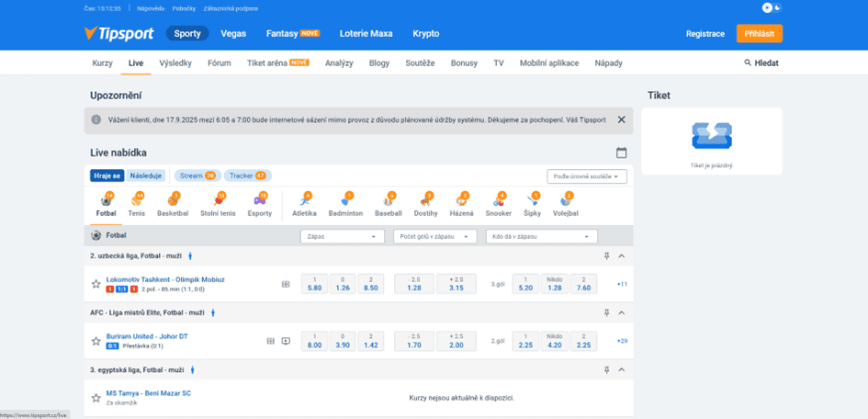The image size is (868, 419).
Task: Open the Zákaznická podpora link
Action: [x=231, y=8]
